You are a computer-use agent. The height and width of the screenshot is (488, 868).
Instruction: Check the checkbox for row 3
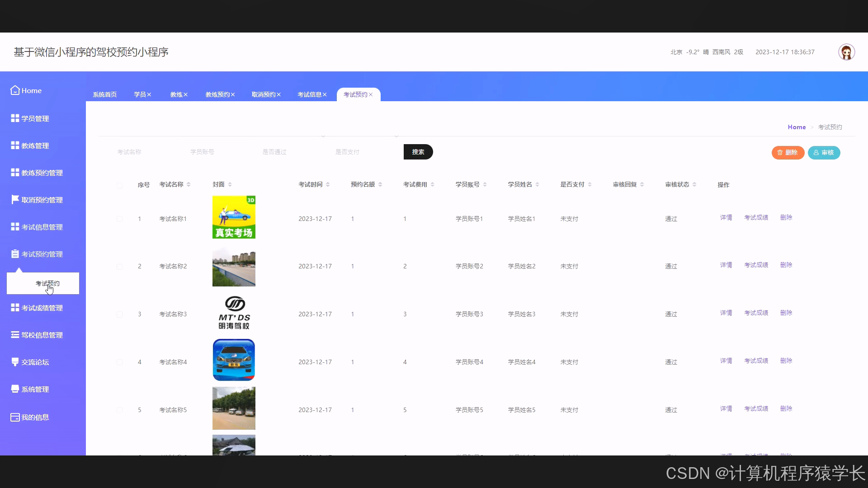[119, 314]
